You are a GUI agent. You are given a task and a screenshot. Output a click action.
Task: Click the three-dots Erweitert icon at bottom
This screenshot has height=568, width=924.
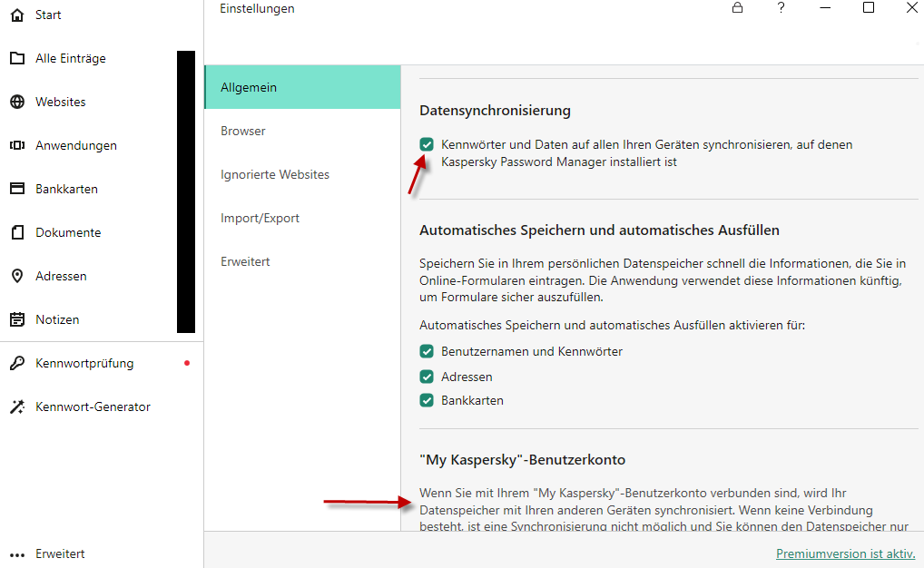click(17, 554)
